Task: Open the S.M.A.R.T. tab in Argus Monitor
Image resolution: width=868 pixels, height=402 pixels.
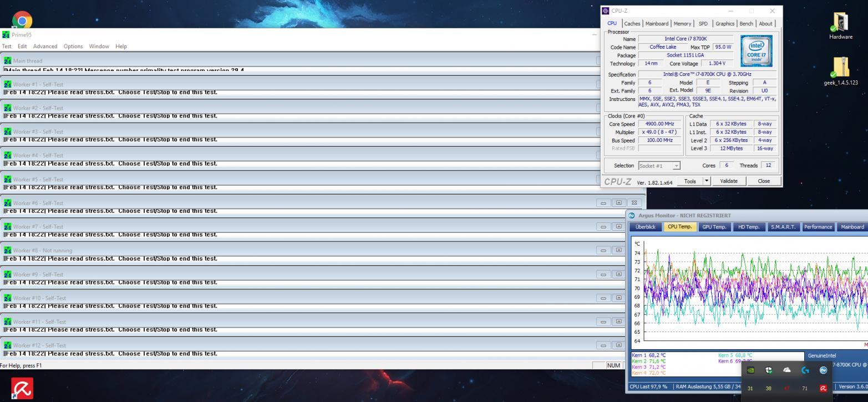Action: (x=783, y=227)
